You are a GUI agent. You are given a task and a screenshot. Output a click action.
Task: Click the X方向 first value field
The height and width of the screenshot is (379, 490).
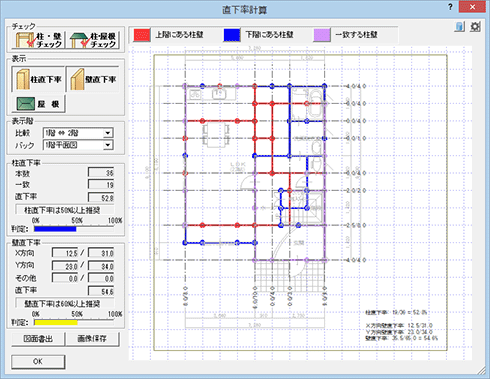click(x=65, y=253)
